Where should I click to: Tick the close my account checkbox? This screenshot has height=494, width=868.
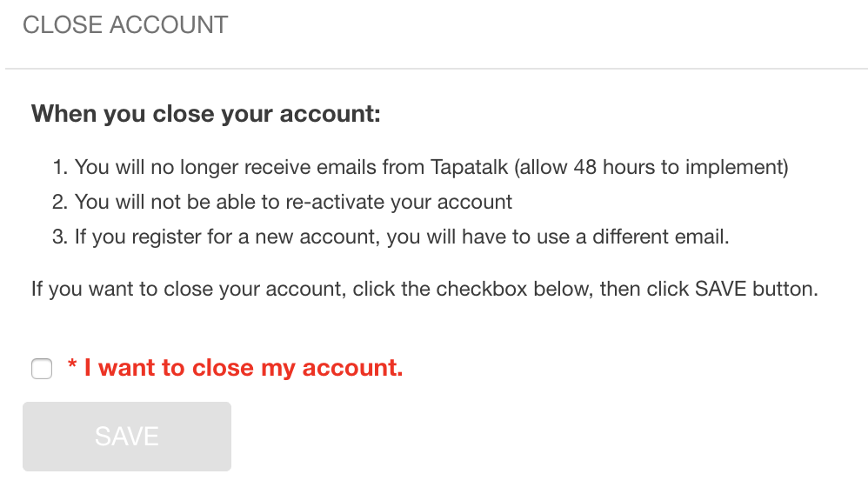coord(42,369)
